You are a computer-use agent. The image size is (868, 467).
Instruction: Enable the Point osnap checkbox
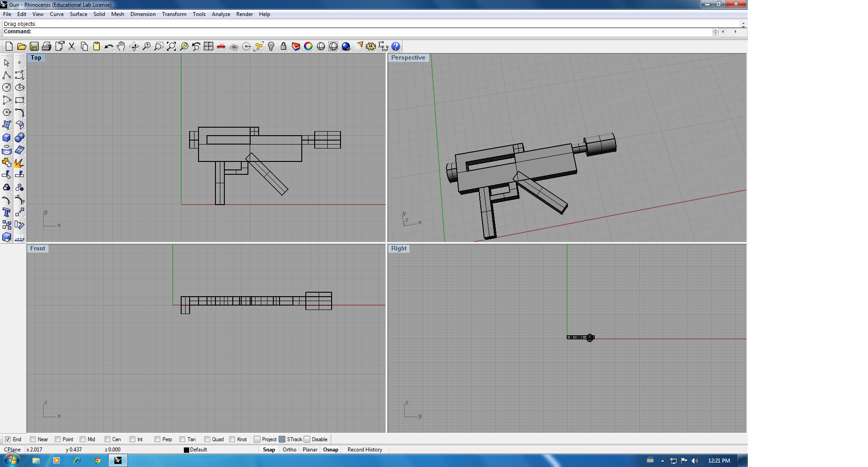(57, 439)
